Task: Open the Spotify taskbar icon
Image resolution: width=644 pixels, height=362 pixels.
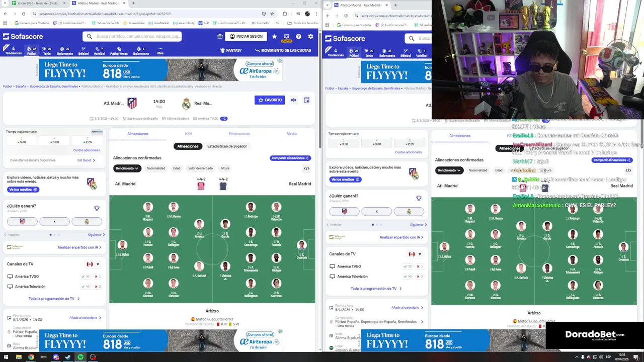Action: [80, 357]
